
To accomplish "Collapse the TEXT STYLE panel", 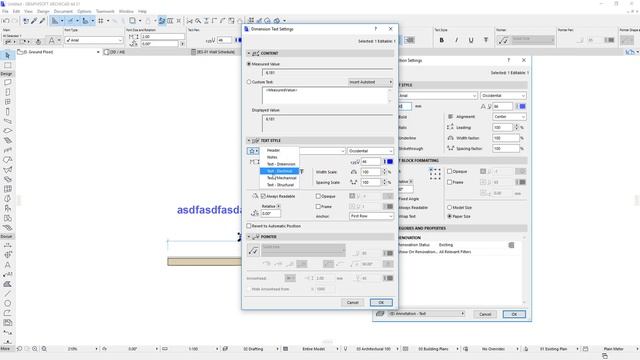I will (x=249, y=140).
